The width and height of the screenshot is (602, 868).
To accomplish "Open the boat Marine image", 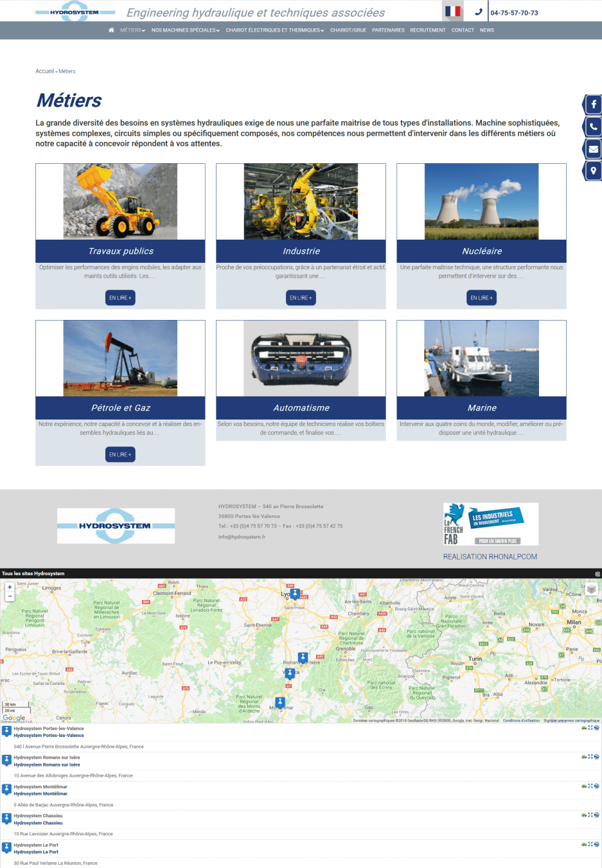I will pos(481,359).
